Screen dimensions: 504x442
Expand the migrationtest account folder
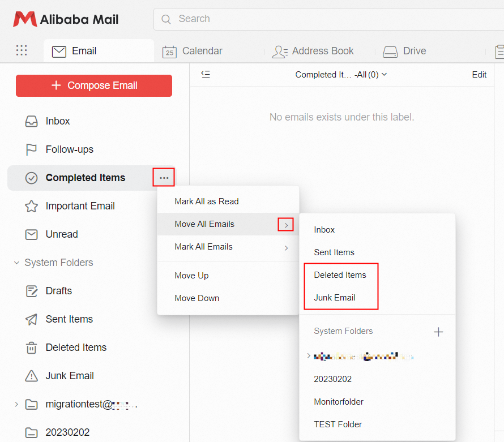15,404
